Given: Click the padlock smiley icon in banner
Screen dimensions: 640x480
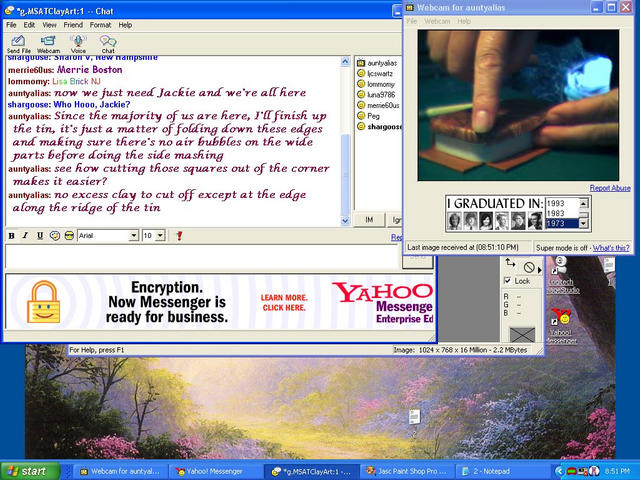Looking at the screenshot, I should tap(43, 302).
